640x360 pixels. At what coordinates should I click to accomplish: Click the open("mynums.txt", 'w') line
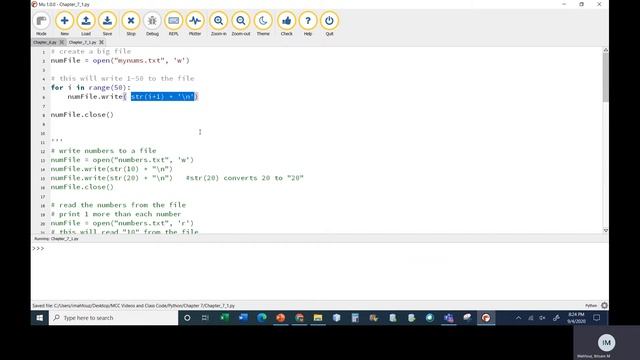[120, 60]
